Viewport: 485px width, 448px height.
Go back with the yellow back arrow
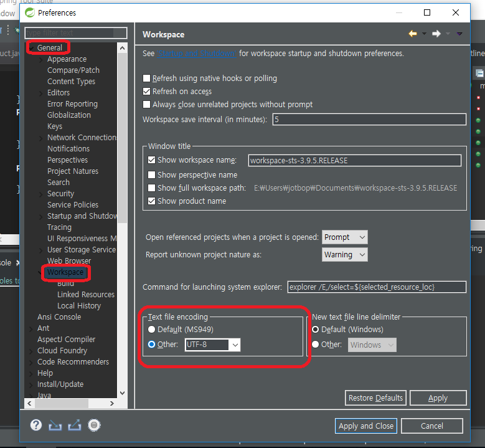click(x=413, y=34)
